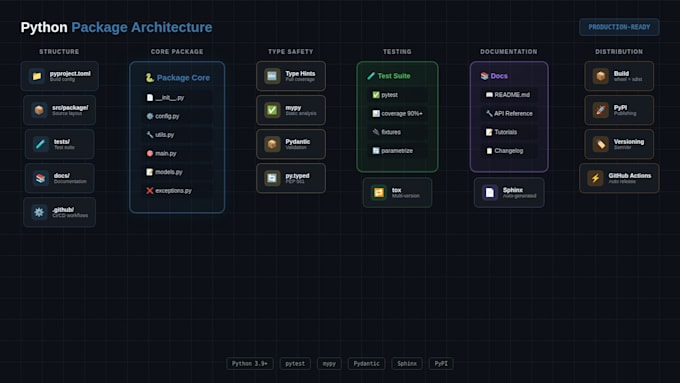Click the memo icon beside Tutorials
Screen dimensions: 680x383
click(x=489, y=132)
